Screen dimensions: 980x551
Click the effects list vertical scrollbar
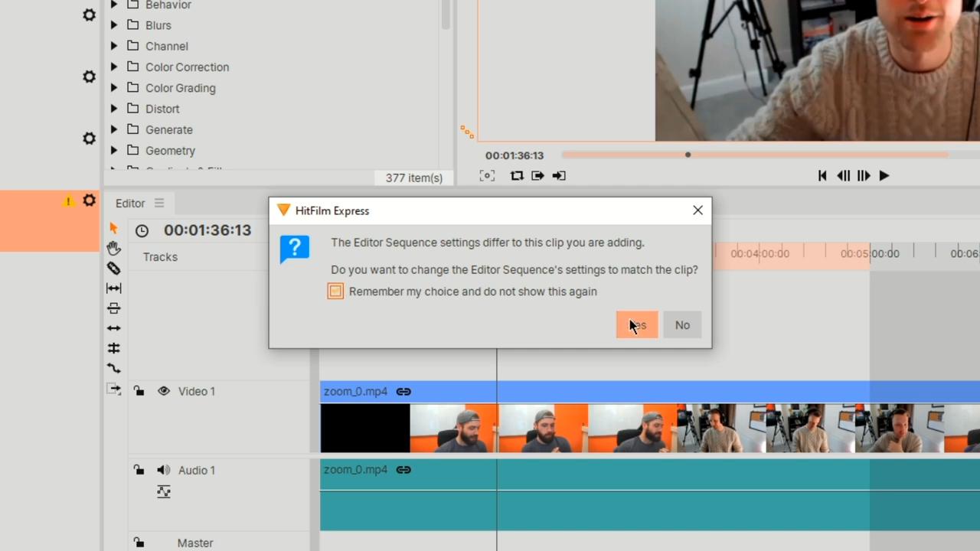coord(446,15)
